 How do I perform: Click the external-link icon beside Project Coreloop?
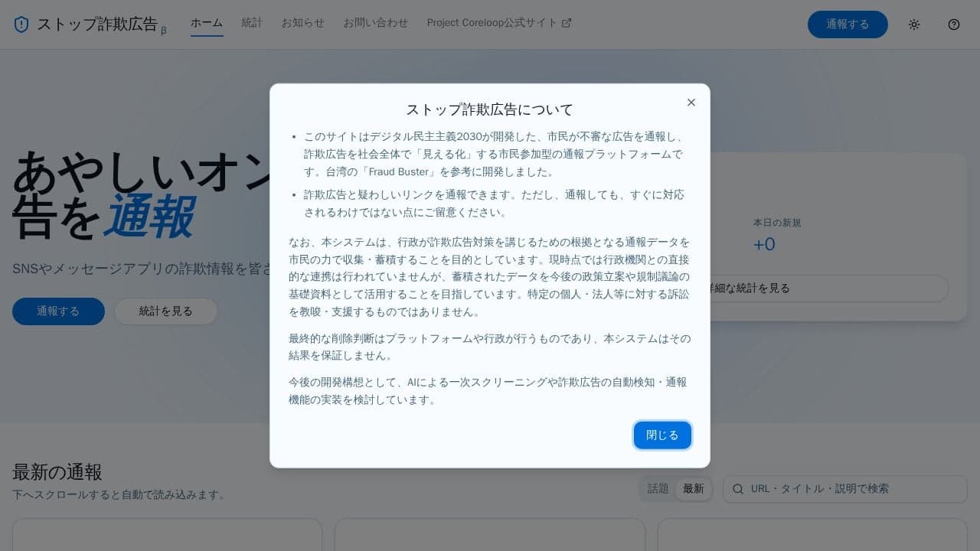click(x=567, y=23)
